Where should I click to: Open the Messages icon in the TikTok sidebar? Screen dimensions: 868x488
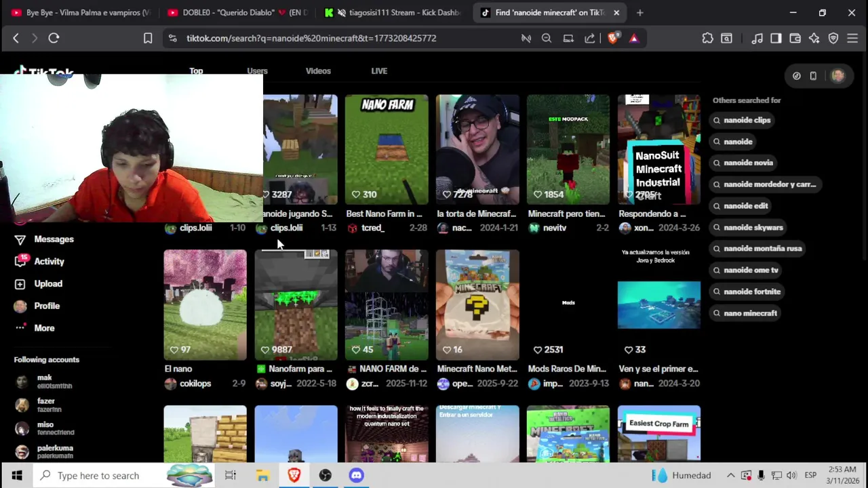[20, 239]
